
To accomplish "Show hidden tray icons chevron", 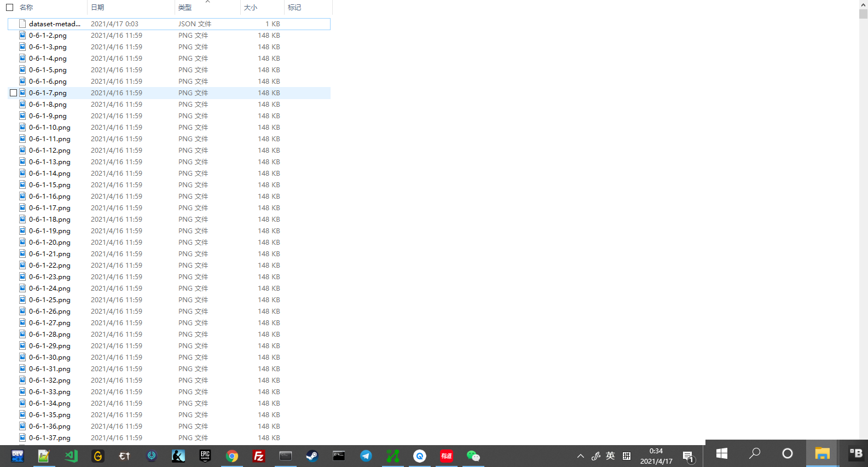I will [581, 456].
